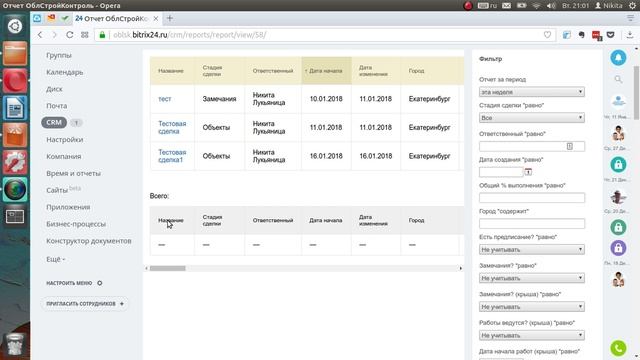The height and width of the screenshot is (360, 640).
Task: Close the Отчет ОблСтройКонтроль tab
Action: 156,19
